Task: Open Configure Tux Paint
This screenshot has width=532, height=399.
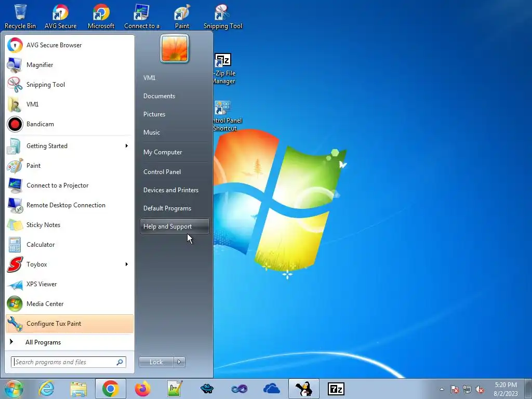Action: (x=70, y=323)
